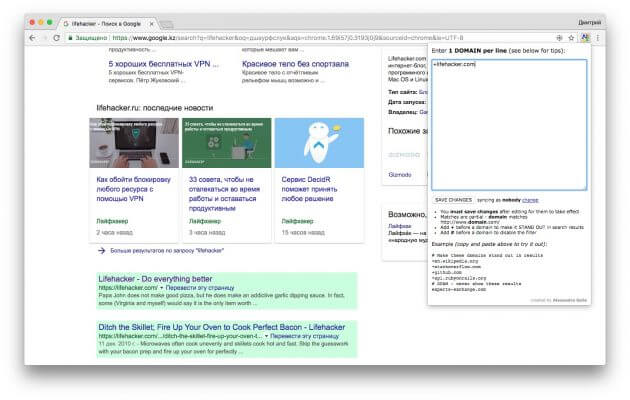Click inside the domain list text area
This screenshot has width=630, height=400.
click(x=509, y=124)
